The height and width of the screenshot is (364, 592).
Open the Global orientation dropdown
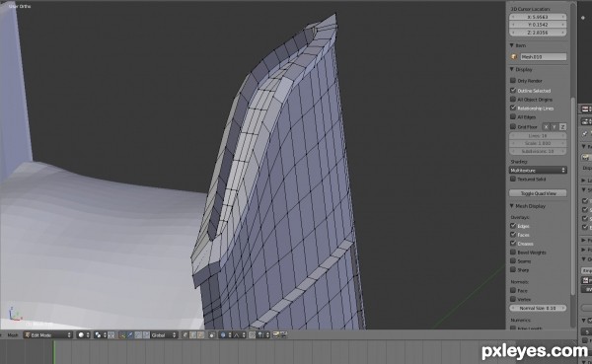pos(164,335)
